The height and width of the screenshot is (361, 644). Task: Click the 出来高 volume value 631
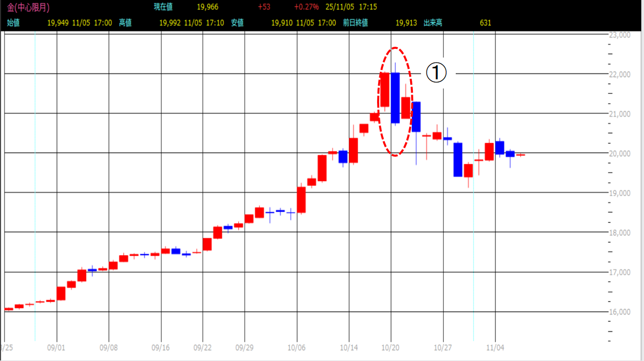(485, 23)
